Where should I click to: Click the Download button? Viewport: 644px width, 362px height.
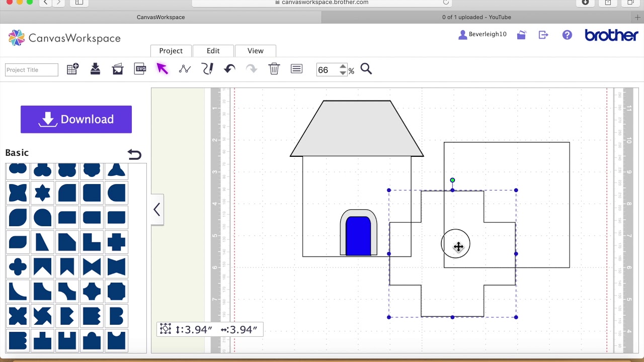[x=76, y=119]
